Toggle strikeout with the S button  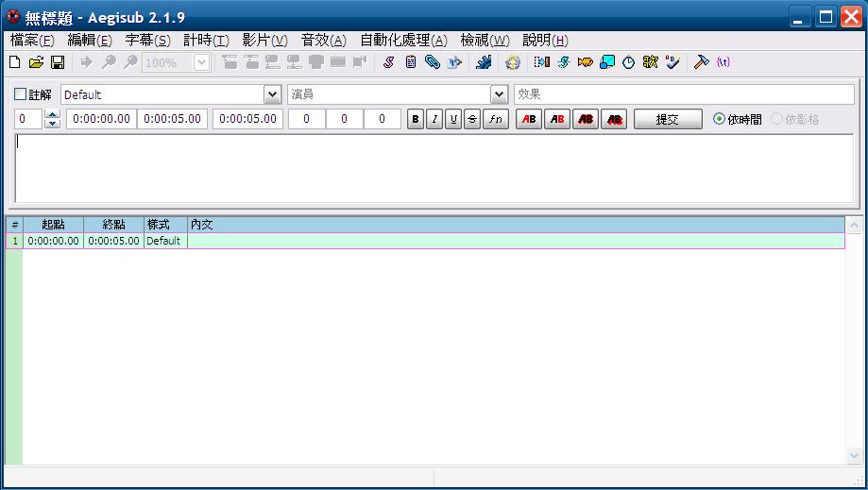pos(472,119)
